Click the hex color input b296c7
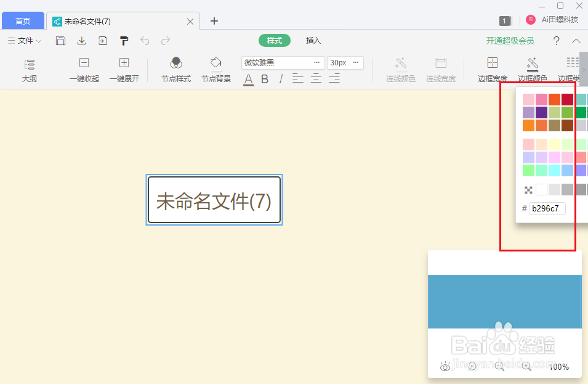The width and height of the screenshot is (588, 384). (547, 209)
